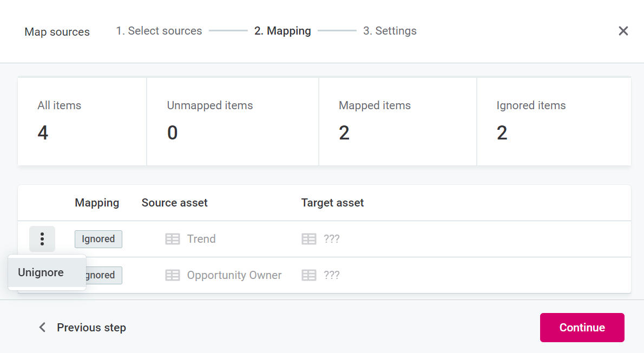Click target asset icon in Opportunity Owner row

[x=308, y=275]
